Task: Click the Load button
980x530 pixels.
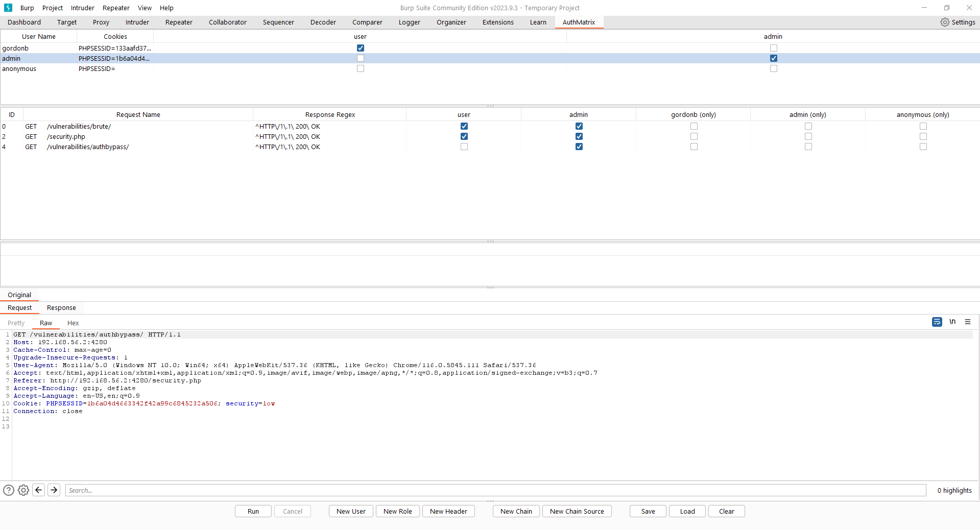Action: pyautogui.click(x=687, y=511)
